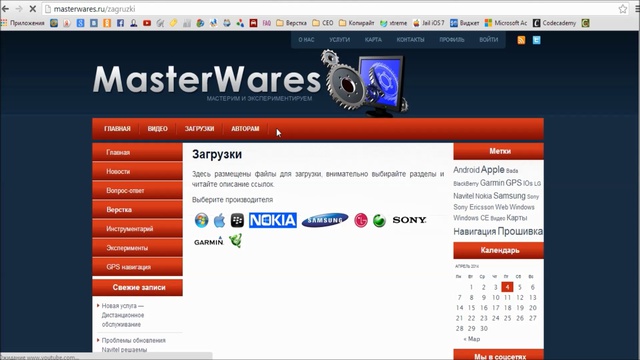Open Главная in left sidebar

[x=138, y=152]
